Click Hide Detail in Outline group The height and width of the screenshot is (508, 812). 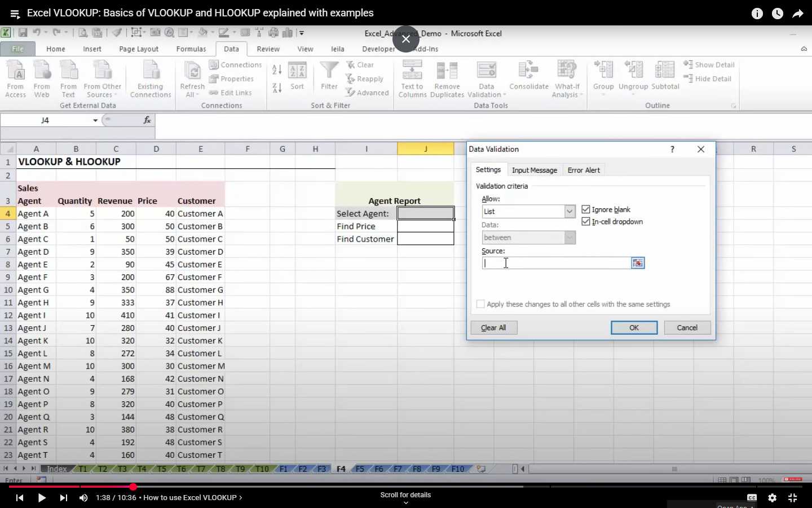point(707,79)
